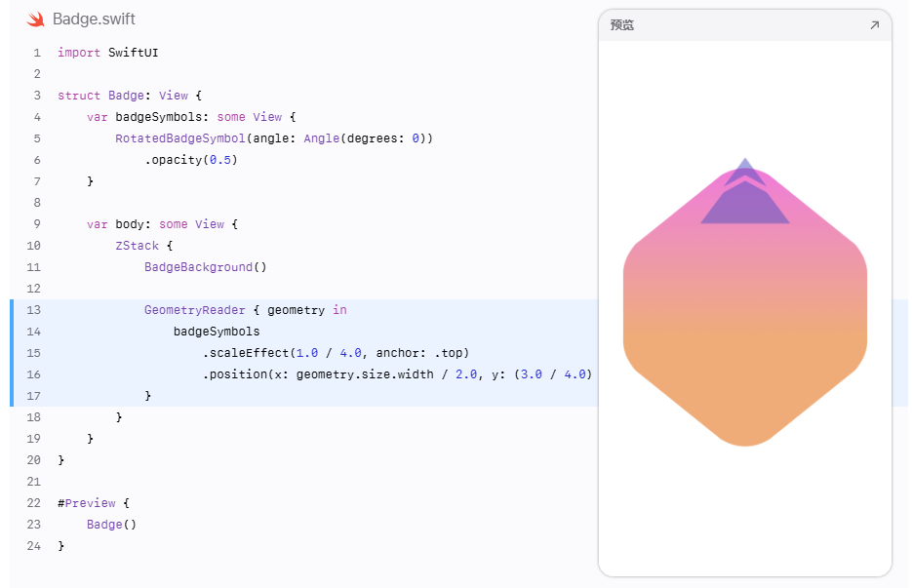912x588 pixels.
Task: Click 'var body: some View {' line
Action: click(x=162, y=224)
